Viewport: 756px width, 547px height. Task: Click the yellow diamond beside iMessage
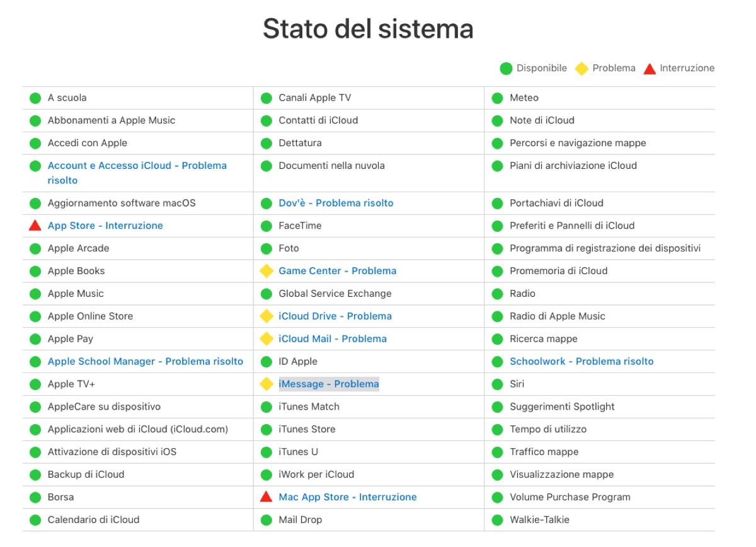click(267, 384)
